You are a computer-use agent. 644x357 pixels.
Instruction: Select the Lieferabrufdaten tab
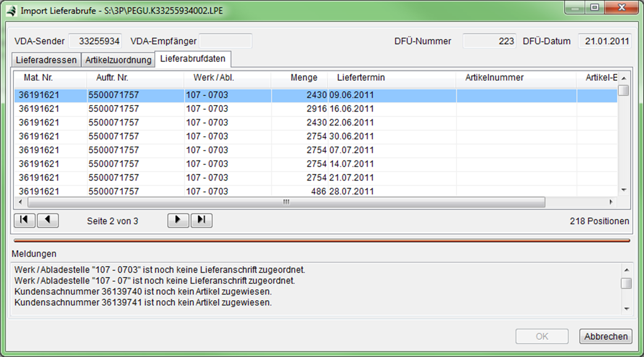click(193, 59)
